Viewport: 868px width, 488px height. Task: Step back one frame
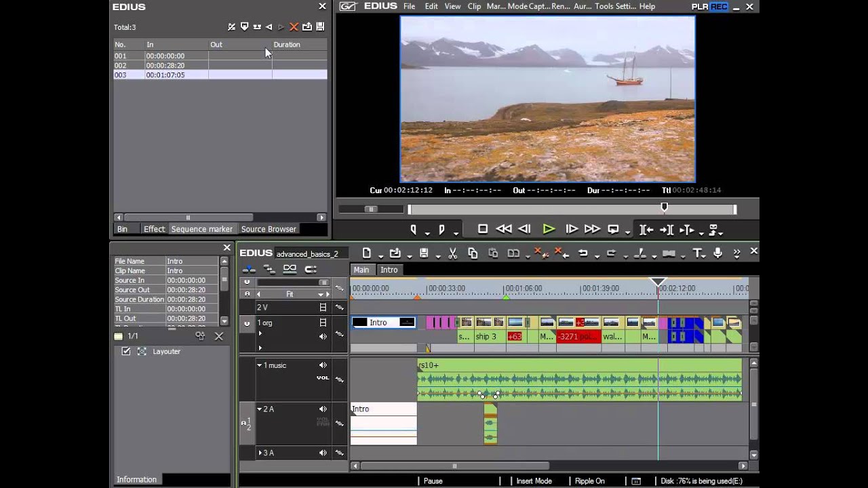point(525,229)
